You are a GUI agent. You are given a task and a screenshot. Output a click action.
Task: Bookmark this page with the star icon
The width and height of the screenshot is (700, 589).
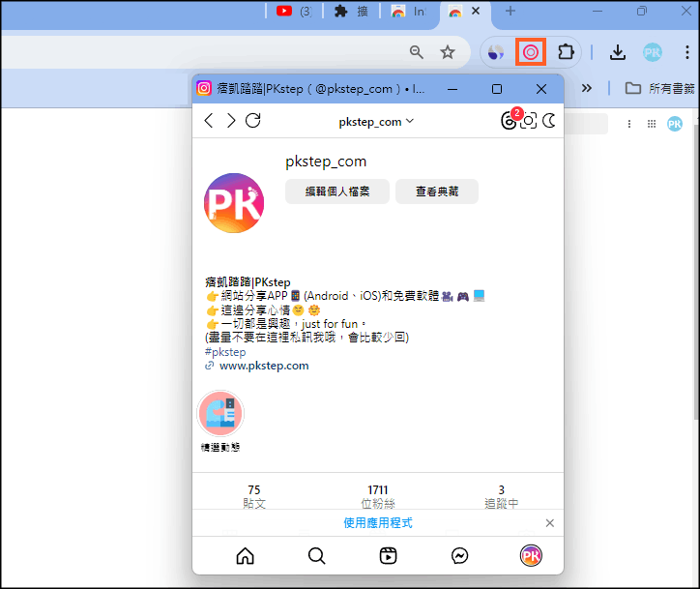click(448, 52)
